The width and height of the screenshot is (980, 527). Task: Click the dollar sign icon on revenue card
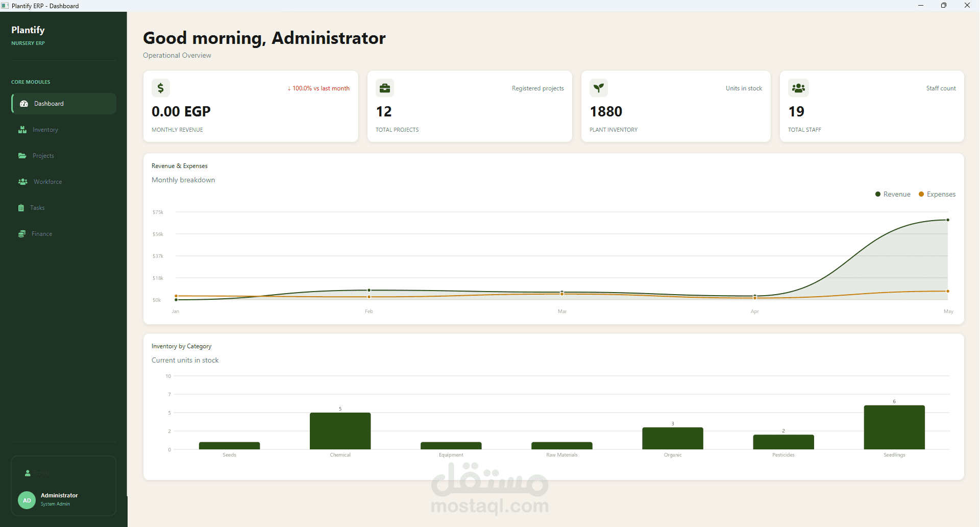[x=161, y=88]
